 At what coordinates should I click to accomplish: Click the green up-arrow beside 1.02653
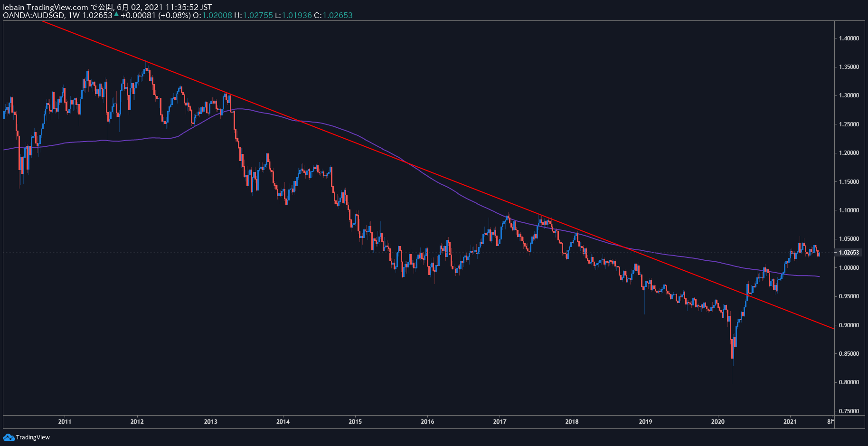116,15
